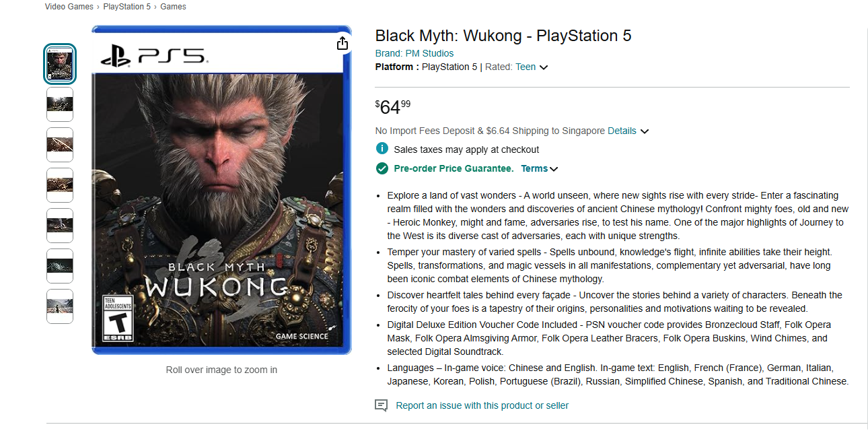Viewport: 868px width, 433px height.
Task: Click the report issue speech bubble icon
Action: click(382, 405)
